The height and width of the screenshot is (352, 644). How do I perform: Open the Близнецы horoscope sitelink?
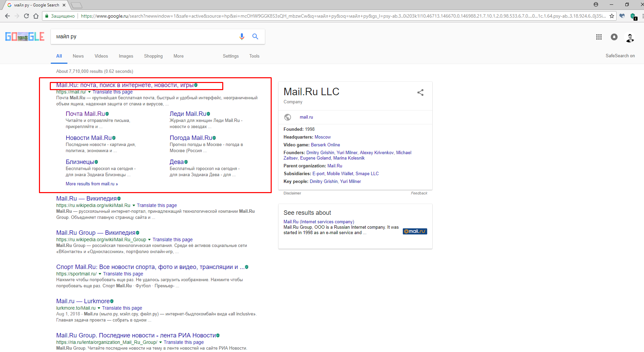pyautogui.click(x=80, y=162)
